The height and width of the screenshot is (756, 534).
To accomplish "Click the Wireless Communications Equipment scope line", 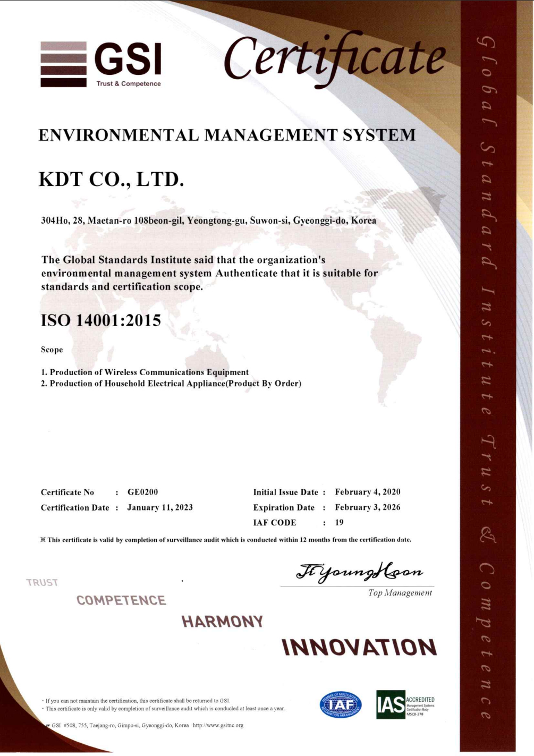I will tap(145, 372).
